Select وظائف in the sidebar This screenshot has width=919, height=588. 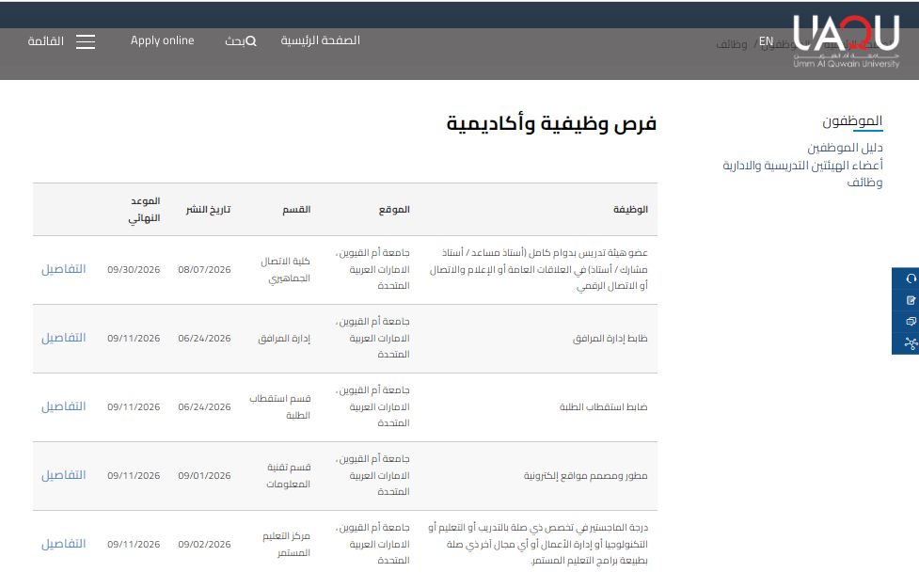pyautogui.click(x=864, y=183)
